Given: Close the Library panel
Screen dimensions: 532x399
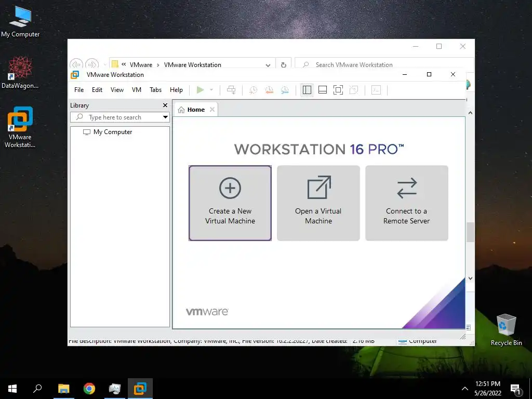Looking at the screenshot, I should tap(165, 105).
